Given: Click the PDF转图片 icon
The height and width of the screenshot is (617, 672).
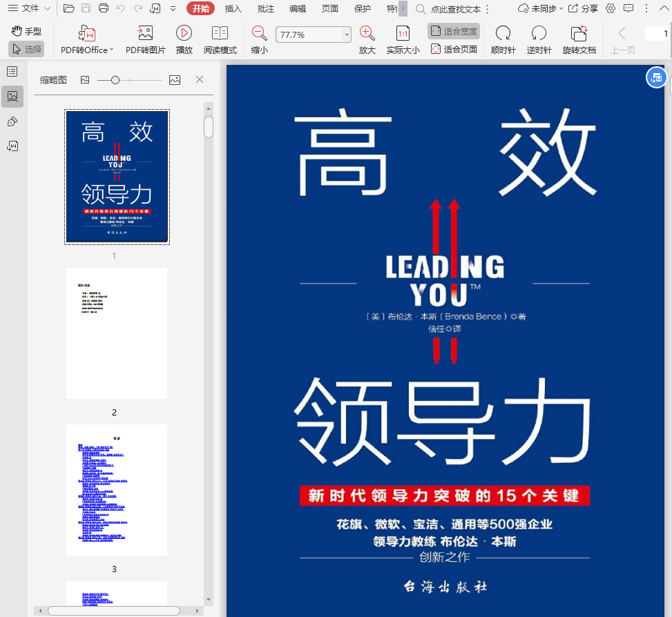Looking at the screenshot, I should (x=145, y=33).
